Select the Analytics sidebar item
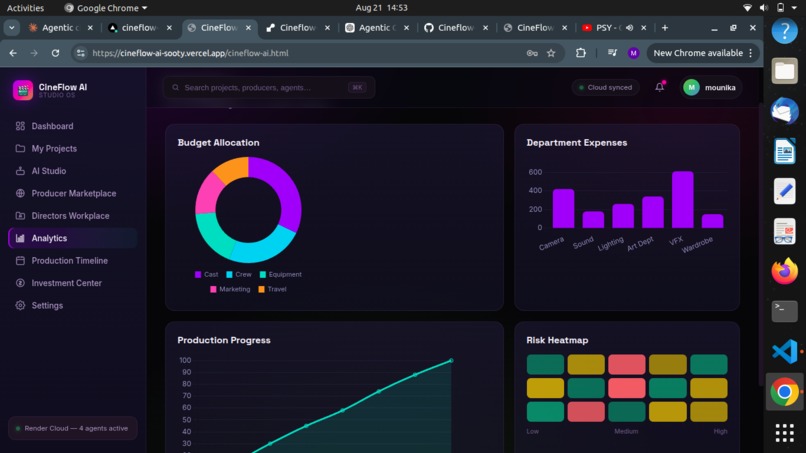 point(72,238)
